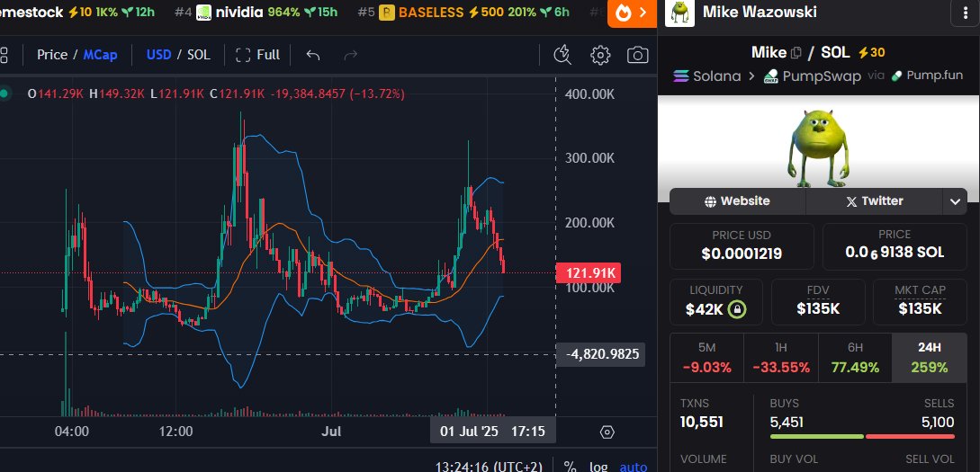
Task: Click the BUYS 5,451 value
Action: click(787, 423)
